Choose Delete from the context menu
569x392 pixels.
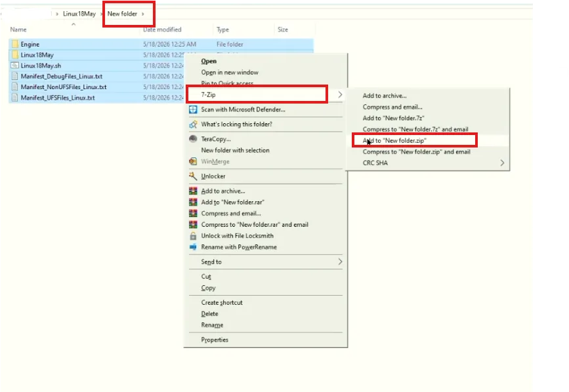(210, 314)
